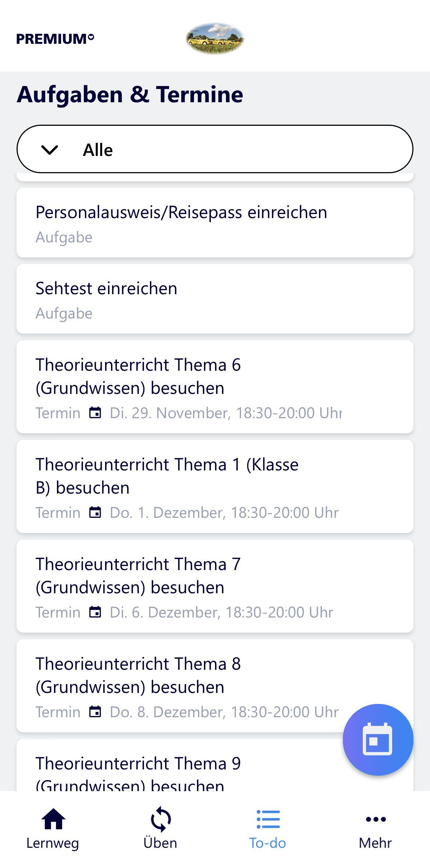Switch to the Mehr tab label

tap(375, 843)
